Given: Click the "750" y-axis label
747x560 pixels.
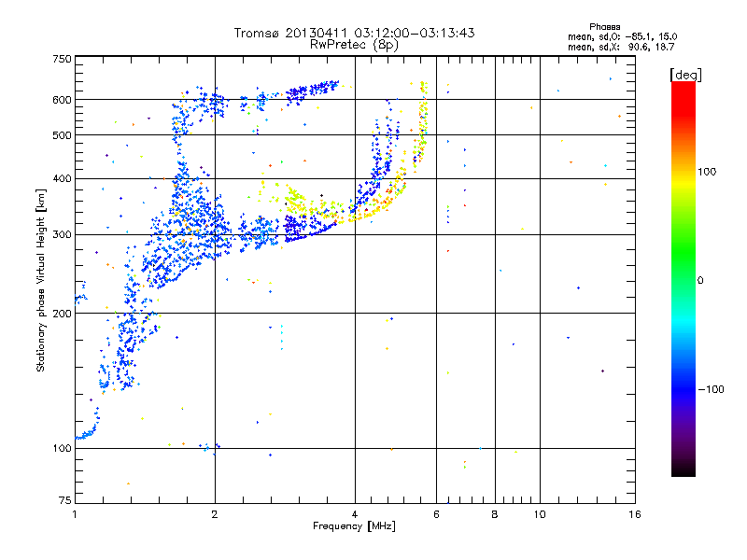Looking at the screenshot, I should pos(62,59).
